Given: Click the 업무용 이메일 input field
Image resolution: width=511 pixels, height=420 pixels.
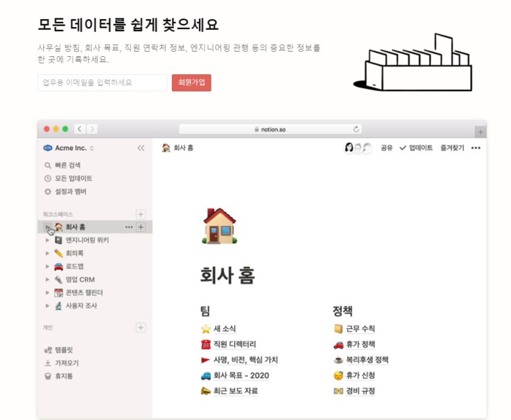Looking at the screenshot, I should point(102,83).
